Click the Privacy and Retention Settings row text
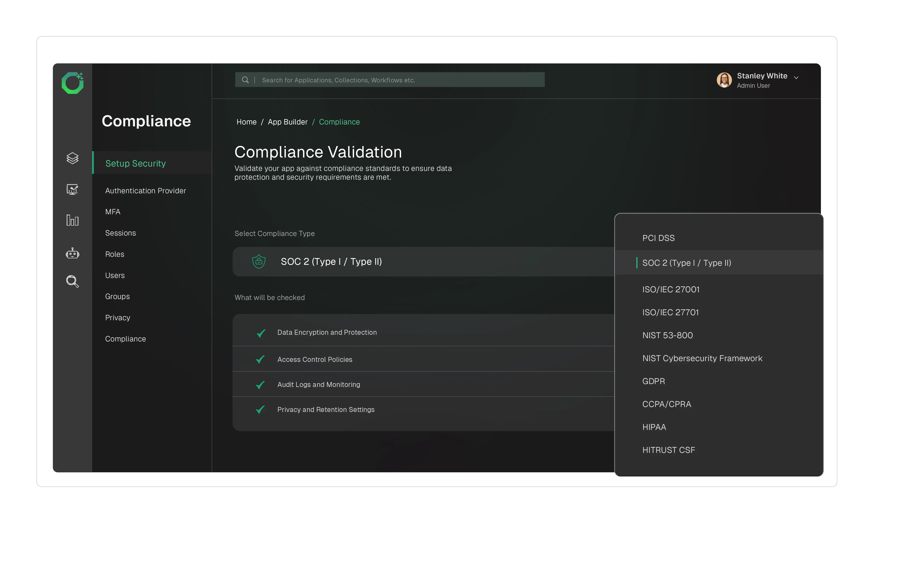This screenshot has height=572, width=924. pos(326,410)
